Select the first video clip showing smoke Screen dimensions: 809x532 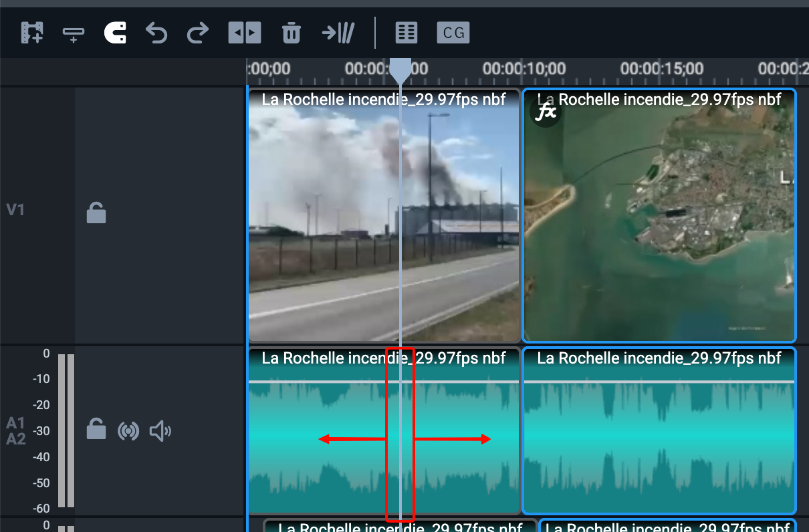point(384,216)
